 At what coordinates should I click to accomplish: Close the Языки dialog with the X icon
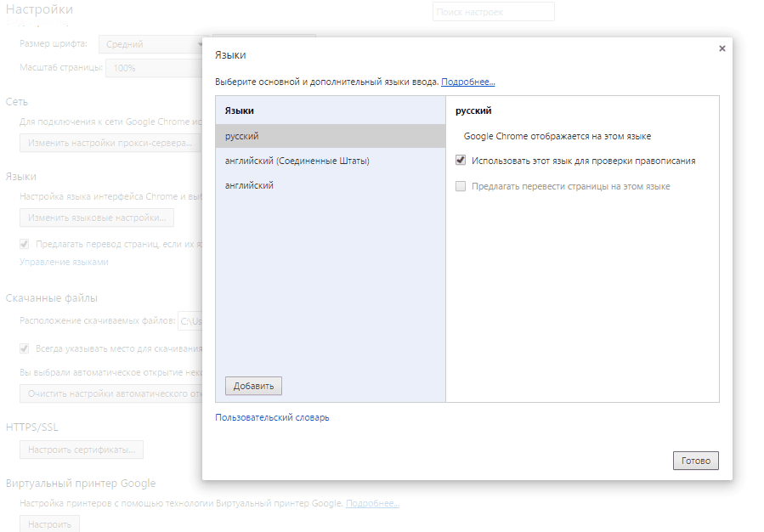coord(722,48)
